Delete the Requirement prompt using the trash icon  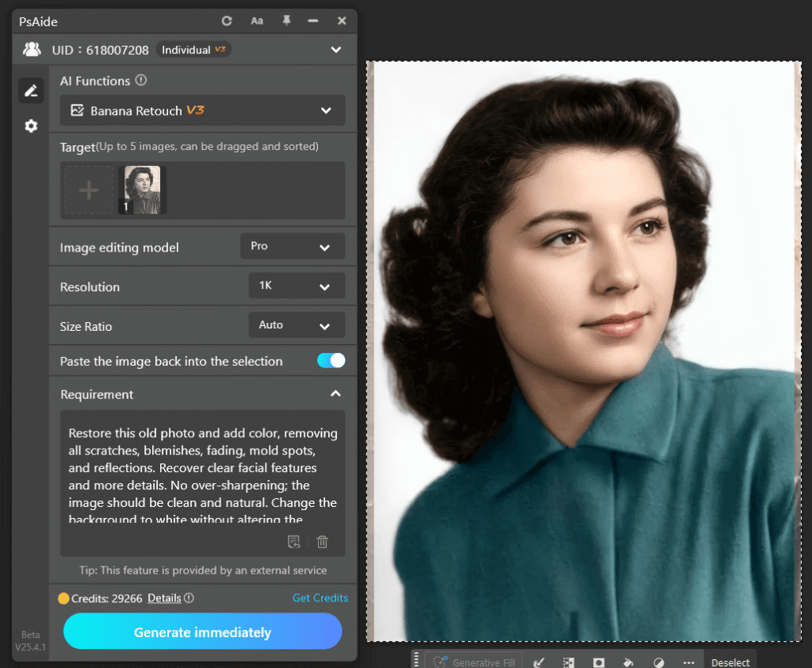point(322,541)
